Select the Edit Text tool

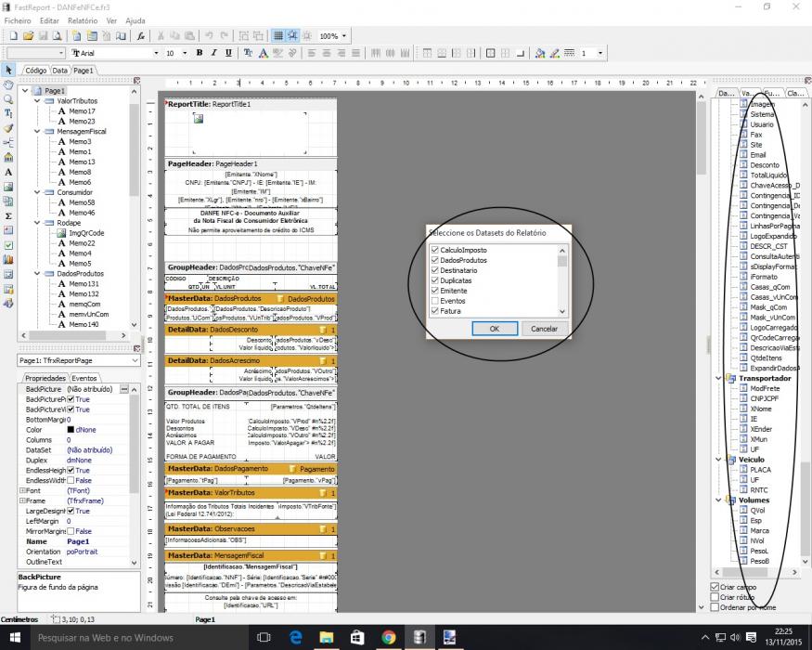coord(8,113)
